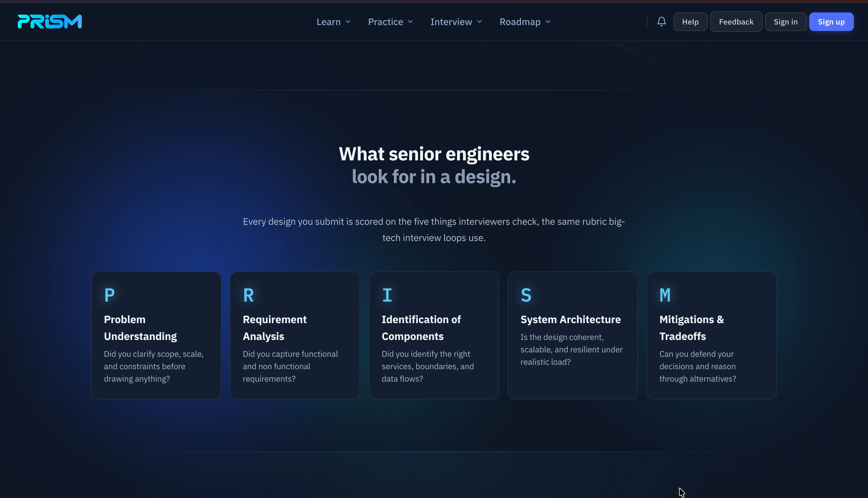Click the 'Every design you submit' paragraph
This screenshot has height=498, width=868.
(x=434, y=230)
